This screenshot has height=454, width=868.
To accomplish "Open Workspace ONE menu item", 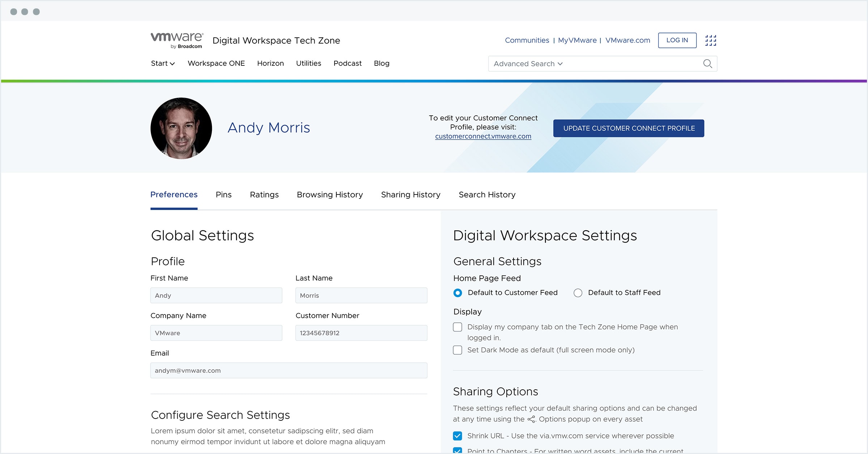I will click(216, 63).
